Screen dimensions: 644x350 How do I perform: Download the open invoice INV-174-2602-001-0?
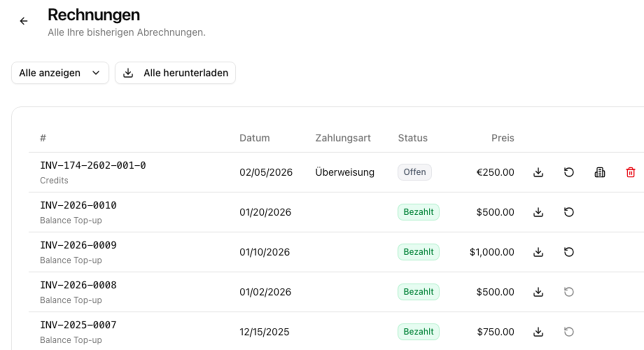[538, 172]
